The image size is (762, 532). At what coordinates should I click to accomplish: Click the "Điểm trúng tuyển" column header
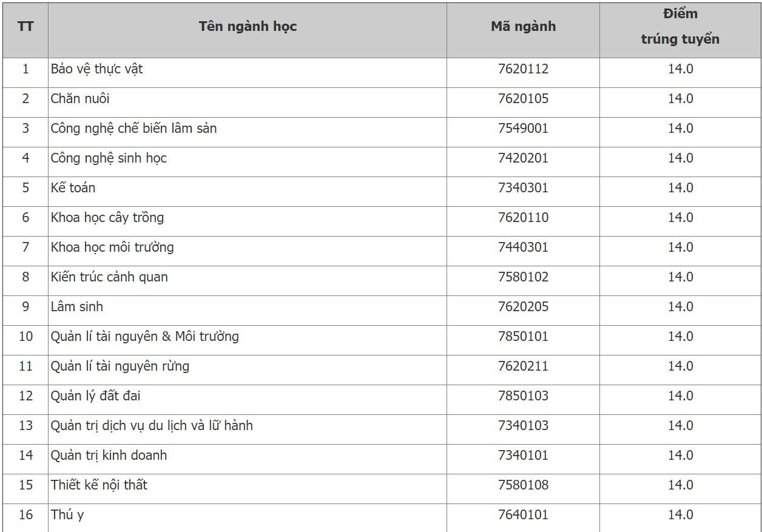[680, 27]
